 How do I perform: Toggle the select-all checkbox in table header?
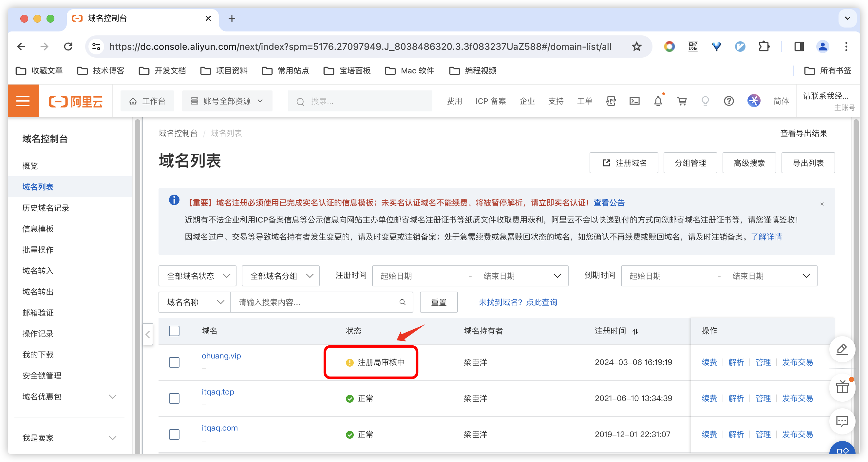click(174, 331)
